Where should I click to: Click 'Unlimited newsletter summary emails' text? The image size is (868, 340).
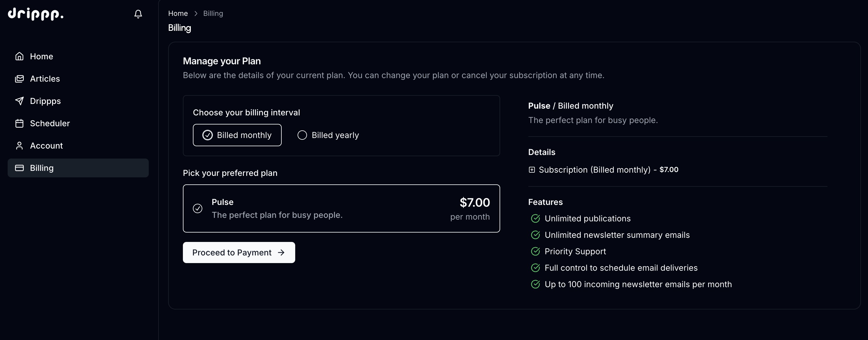click(x=617, y=235)
